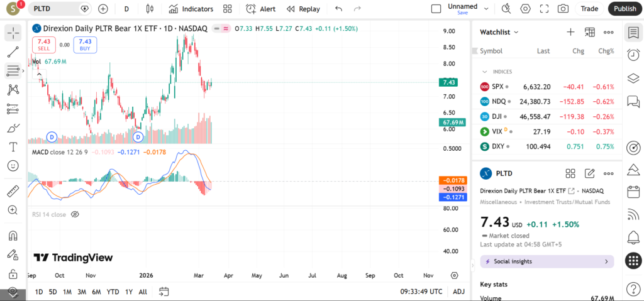Select the Text drawing tool
Viewport: 644px width, 301px height.
tap(13, 146)
